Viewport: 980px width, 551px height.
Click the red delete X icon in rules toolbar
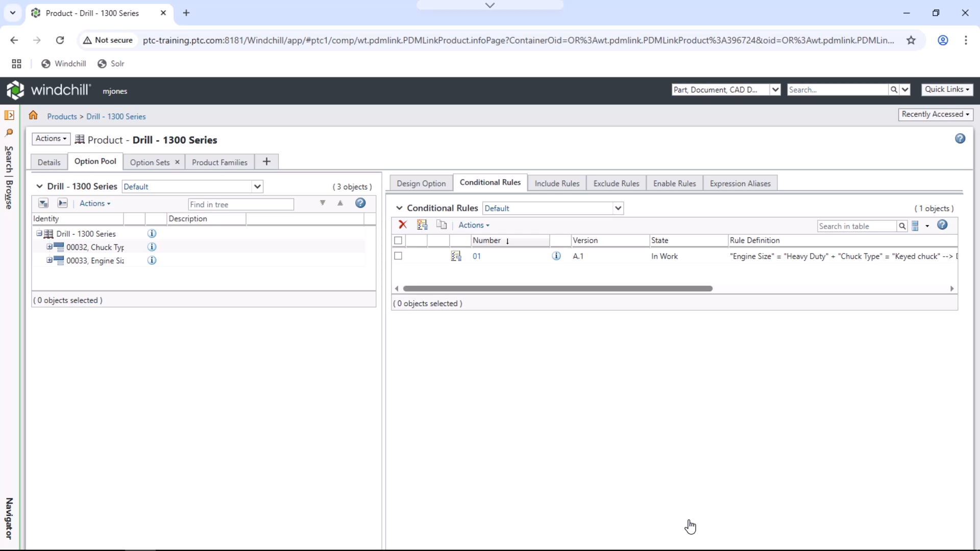pyautogui.click(x=403, y=225)
